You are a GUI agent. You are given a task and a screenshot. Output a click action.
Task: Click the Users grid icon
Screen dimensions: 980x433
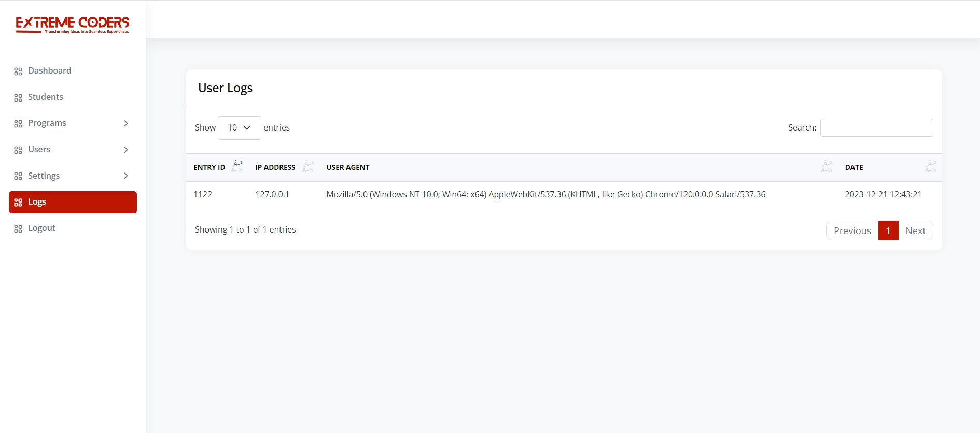pos(18,150)
